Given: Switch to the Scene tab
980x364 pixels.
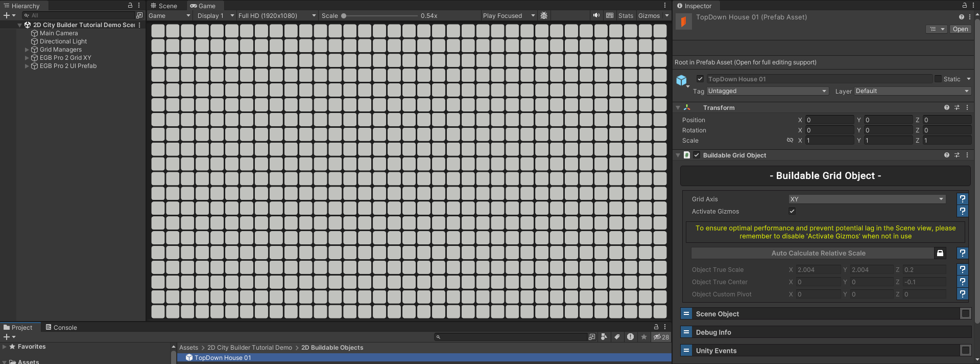Looking at the screenshot, I should click(x=163, y=6).
